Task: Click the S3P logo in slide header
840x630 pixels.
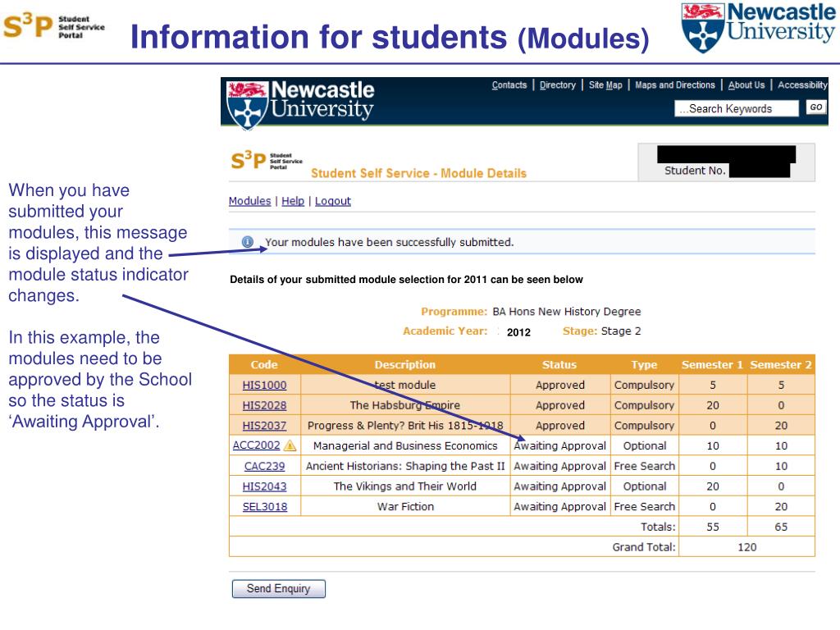Action: pyautogui.click(x=53, y=27)
